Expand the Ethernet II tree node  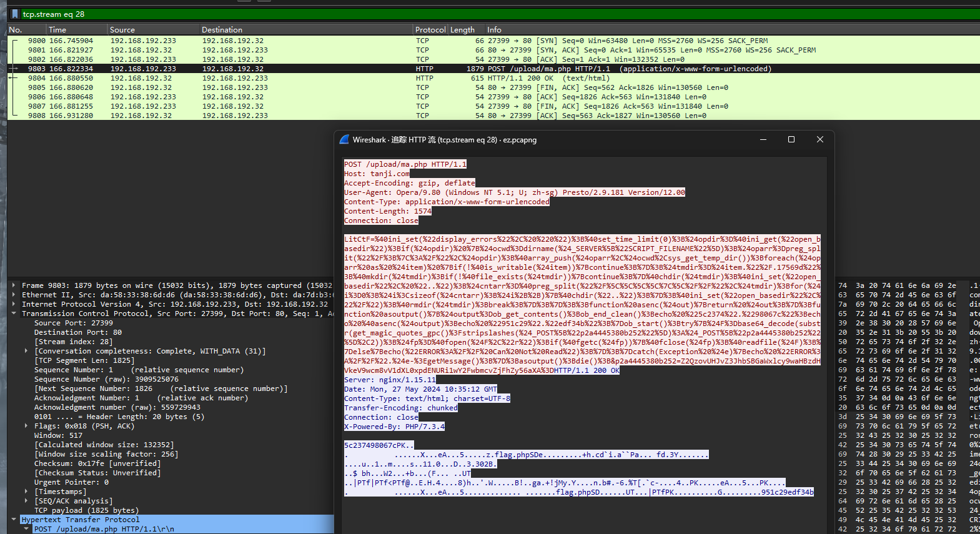tap(14, 295)
